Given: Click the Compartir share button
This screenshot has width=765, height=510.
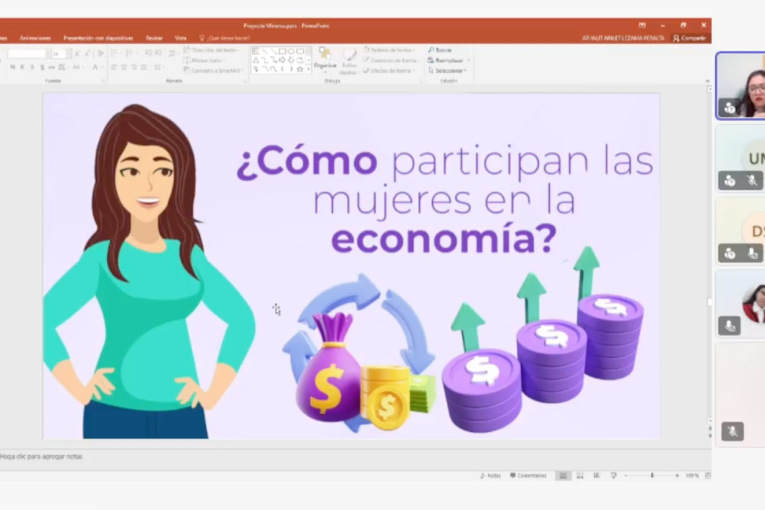Looking at the screenshot, I should [690, 38].
